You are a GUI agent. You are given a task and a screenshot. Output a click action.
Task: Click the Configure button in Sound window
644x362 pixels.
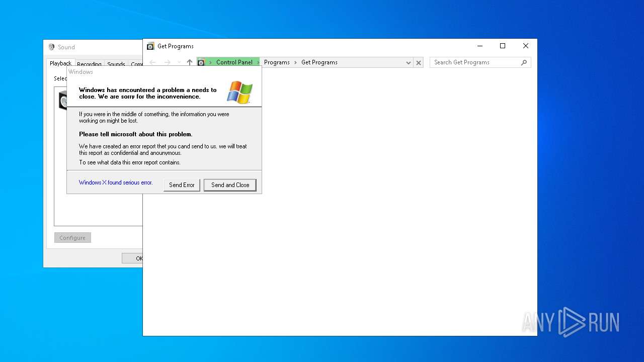click(72, 238)
